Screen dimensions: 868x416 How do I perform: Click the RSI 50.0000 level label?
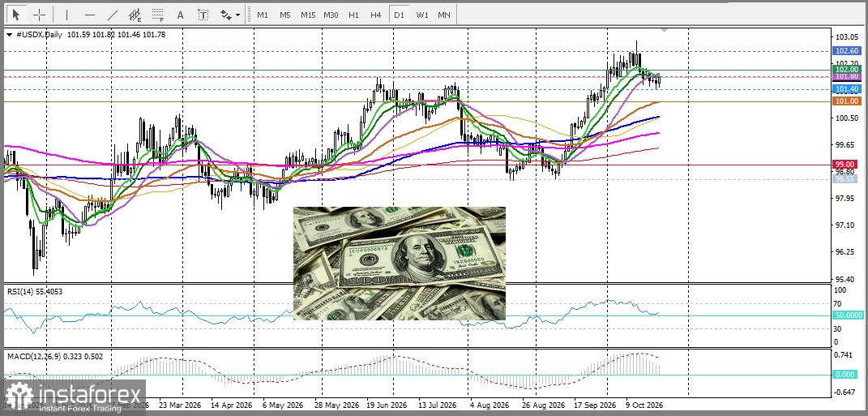click(x=848, y=315)
